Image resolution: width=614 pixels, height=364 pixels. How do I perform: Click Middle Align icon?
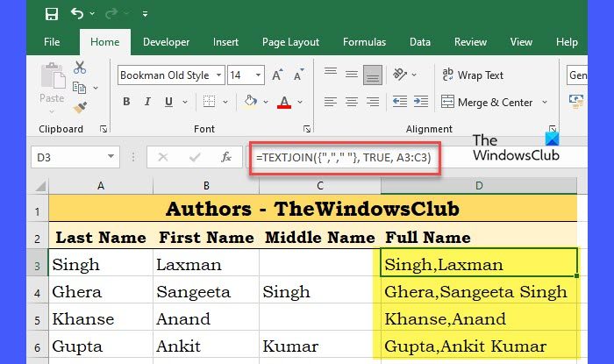[x=352, y=75]
